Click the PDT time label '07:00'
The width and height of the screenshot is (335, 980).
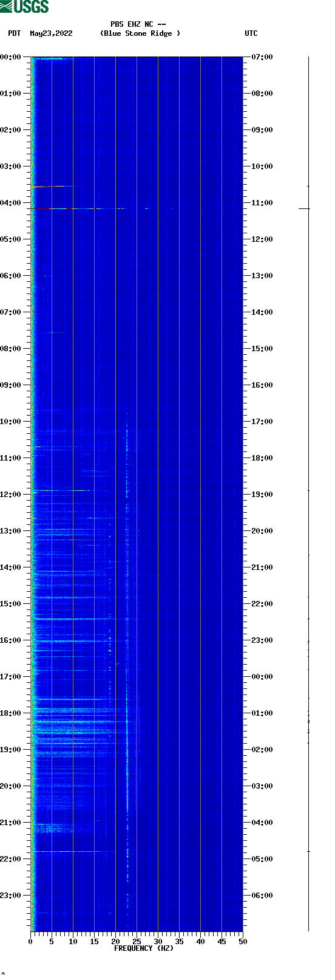(11, 312)
